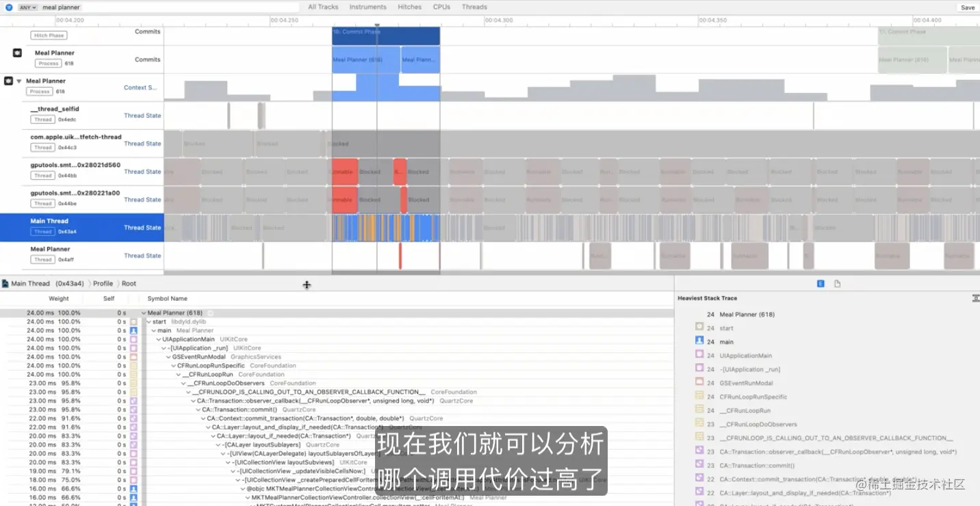Click the Meal Planner app icon beside the Commits track
980x506 pixels.
(x=16, y=51)
